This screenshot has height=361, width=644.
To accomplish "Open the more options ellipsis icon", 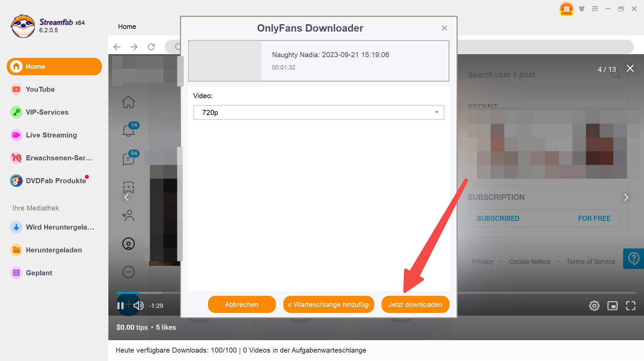I will coord(129,272).
